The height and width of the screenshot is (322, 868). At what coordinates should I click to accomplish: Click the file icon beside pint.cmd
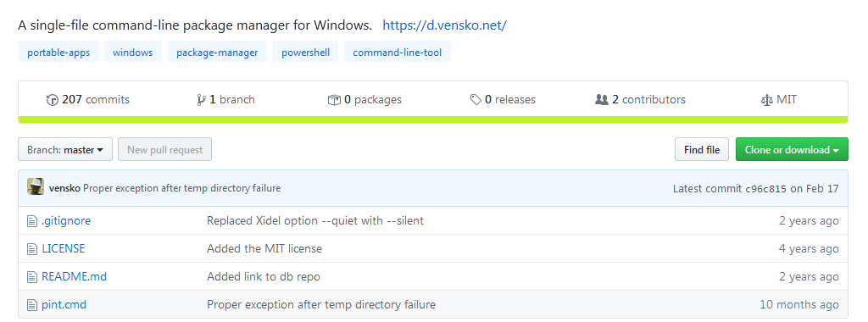pos(32,305)
